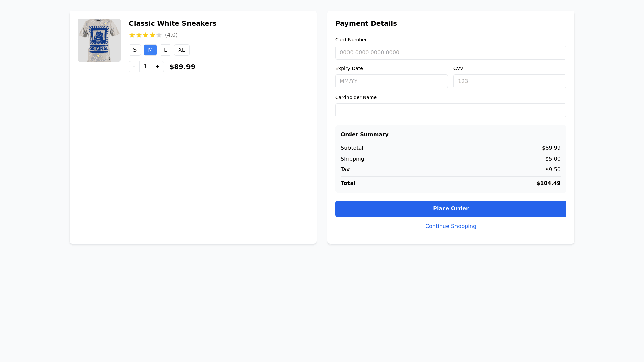
Task: Click the Payment Details section header
Action: point(366,23)
